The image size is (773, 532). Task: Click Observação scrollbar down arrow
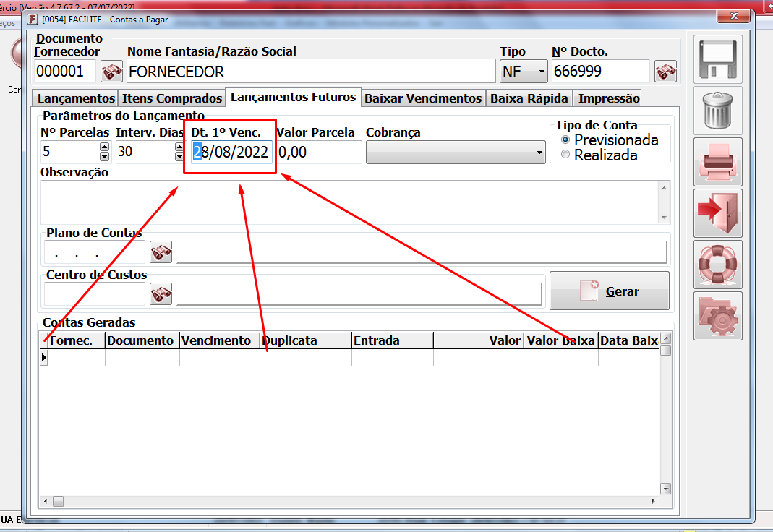point(664,218)
